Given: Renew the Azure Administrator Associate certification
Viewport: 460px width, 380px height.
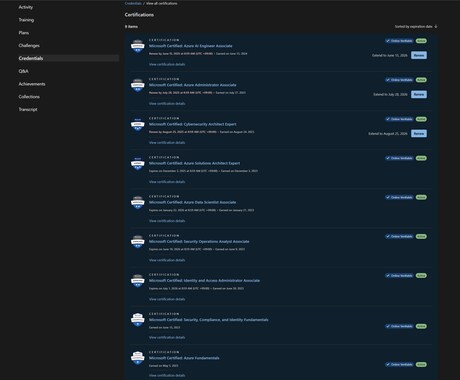Looking at the screenshot, I should click(419, 94).
